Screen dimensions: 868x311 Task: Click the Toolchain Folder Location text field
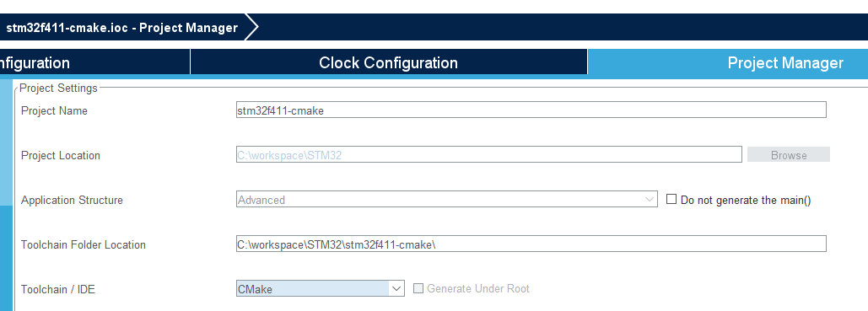point(531,244)
